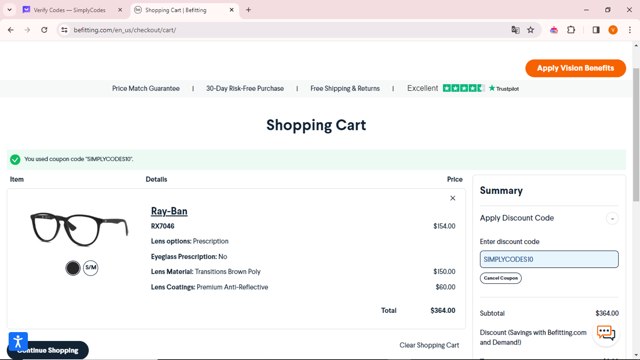Close the Shopping Cart tab
Image resolution: width=640 pixels, height=360 pixels.
click(231, 10)
